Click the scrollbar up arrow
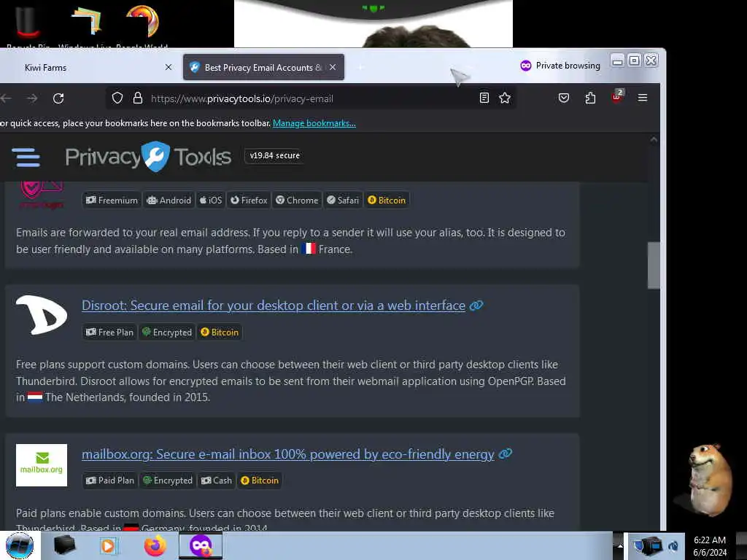The image size is (747, 560). point(654,139)
